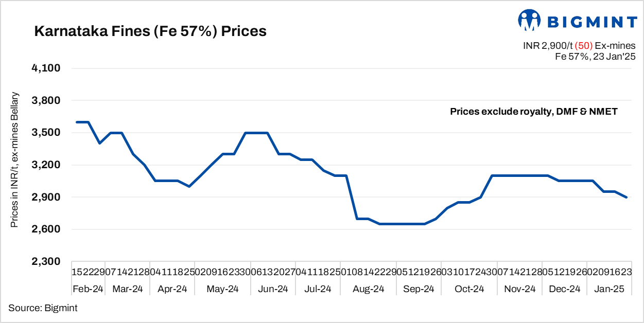Select the Jan-25 month label
The image size is (644, 323).
click(x=610, y=289)
